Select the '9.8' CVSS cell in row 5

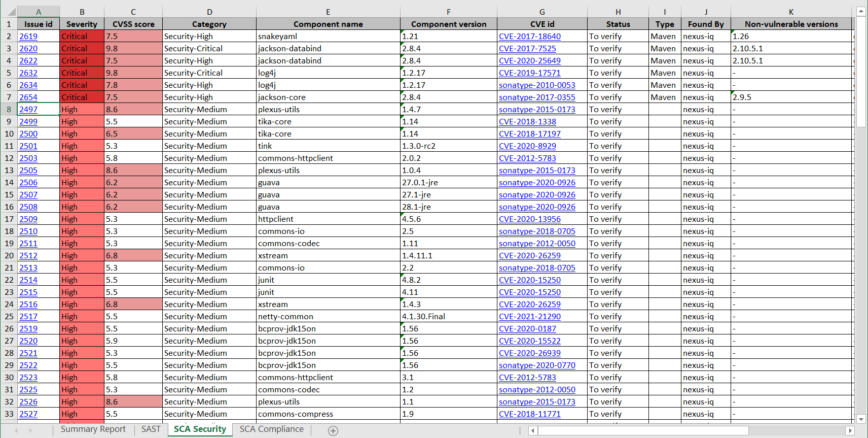(133, 73)
